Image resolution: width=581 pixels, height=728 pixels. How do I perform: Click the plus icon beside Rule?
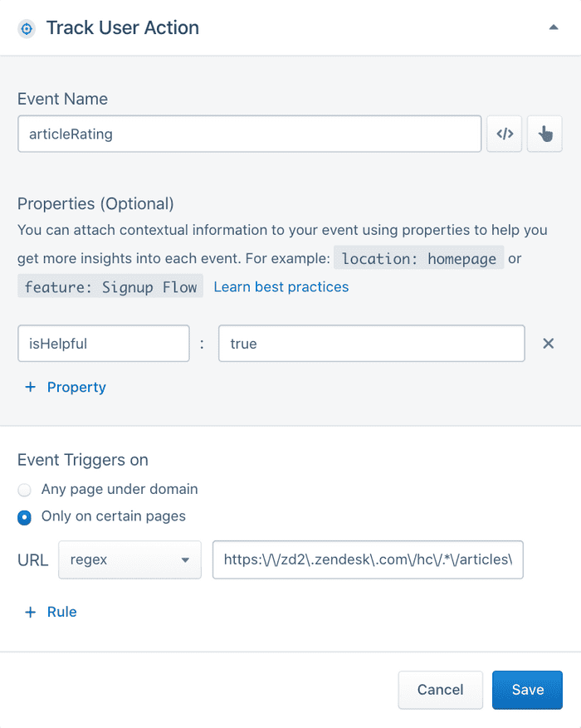point(30,612)
